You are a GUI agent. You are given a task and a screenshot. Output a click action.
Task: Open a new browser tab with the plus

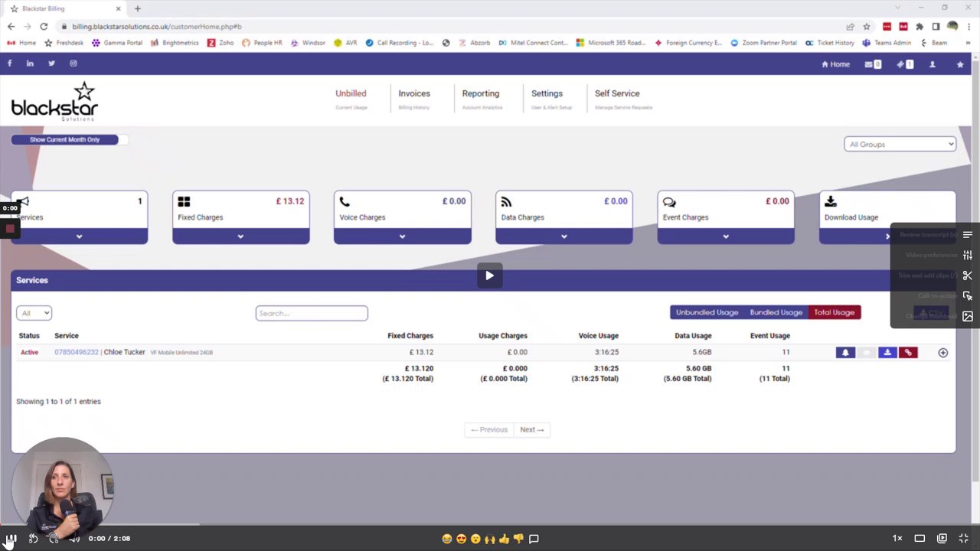tap(138, 8)
